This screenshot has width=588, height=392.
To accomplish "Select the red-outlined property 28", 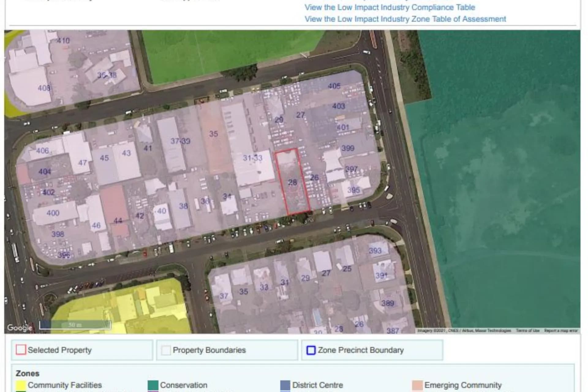I will click(x=292, y=183).
